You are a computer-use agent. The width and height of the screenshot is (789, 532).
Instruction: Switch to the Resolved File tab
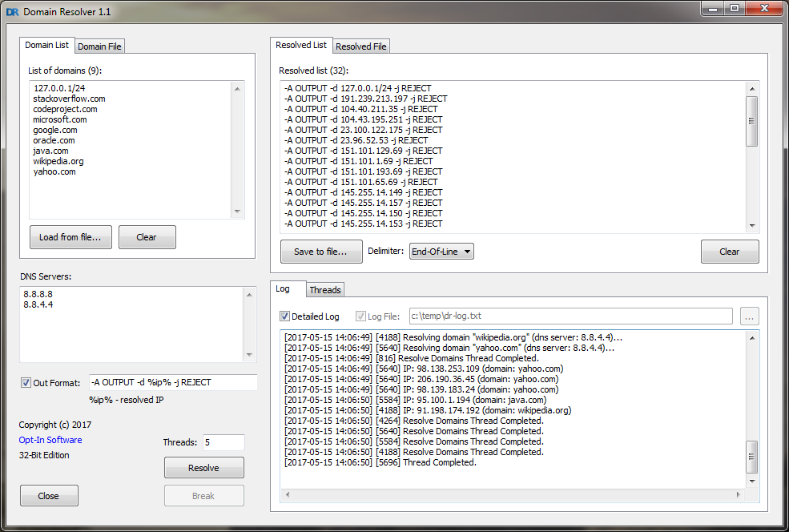[361, 46]
